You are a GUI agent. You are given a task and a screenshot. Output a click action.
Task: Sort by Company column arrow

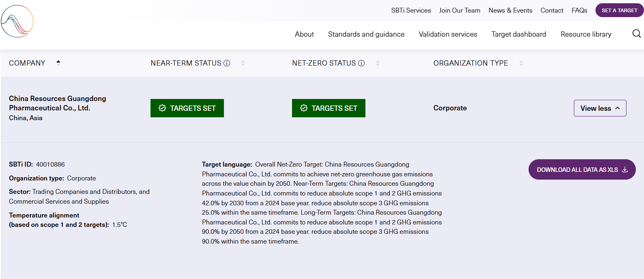[x=58, y=63]
